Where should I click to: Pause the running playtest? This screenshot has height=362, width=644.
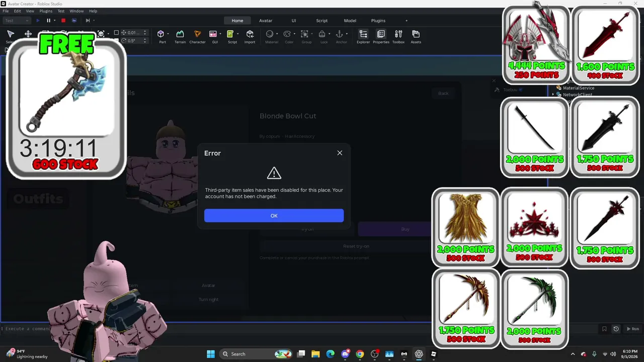point(48,21)
